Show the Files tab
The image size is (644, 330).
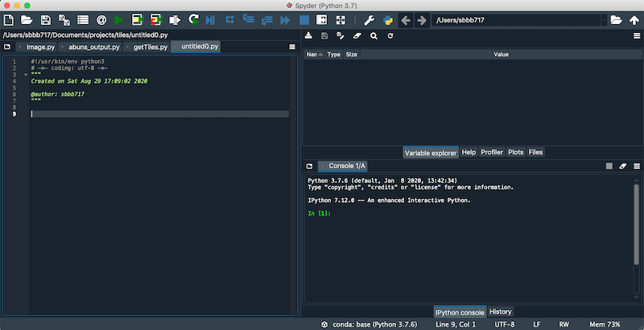click(535, 152)
